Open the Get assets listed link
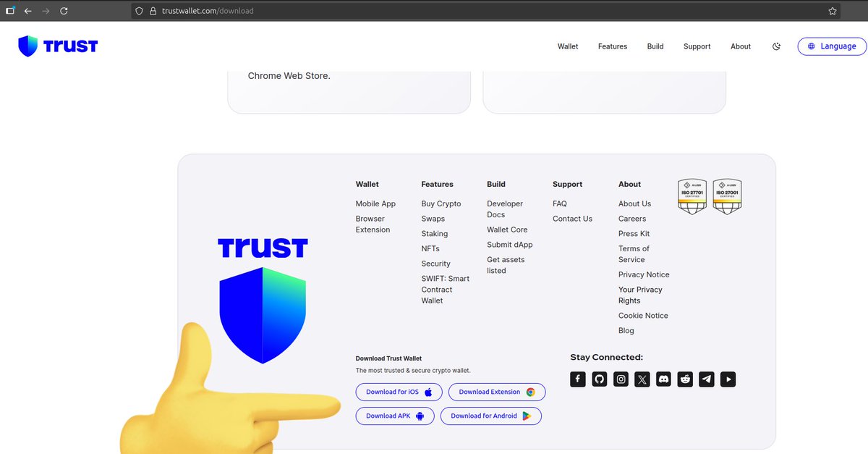Viewport: 868px width, 454px height. point(506,265)
